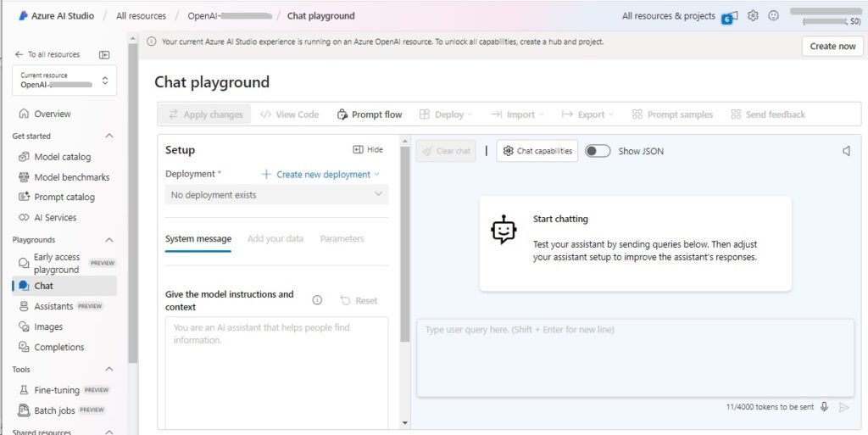This screenshot has width=868, height=435.
Task: Click the Fine-tuning flask icon
Action: click(x=24, y=390)
